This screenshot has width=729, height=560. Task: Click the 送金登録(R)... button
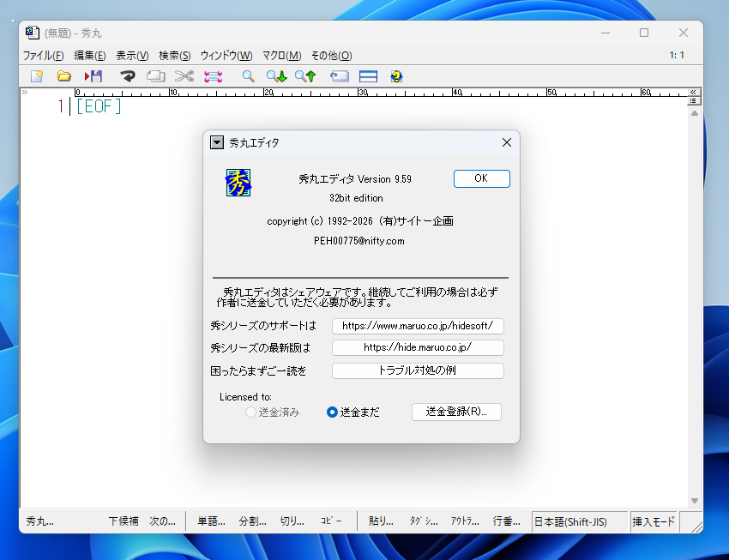coord(456,412)
